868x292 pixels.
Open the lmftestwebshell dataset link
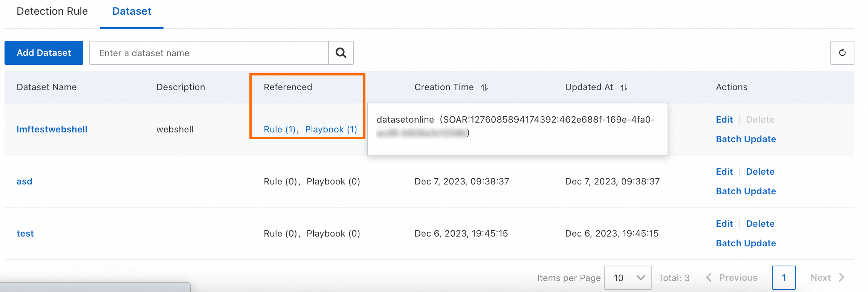[52, 129]
